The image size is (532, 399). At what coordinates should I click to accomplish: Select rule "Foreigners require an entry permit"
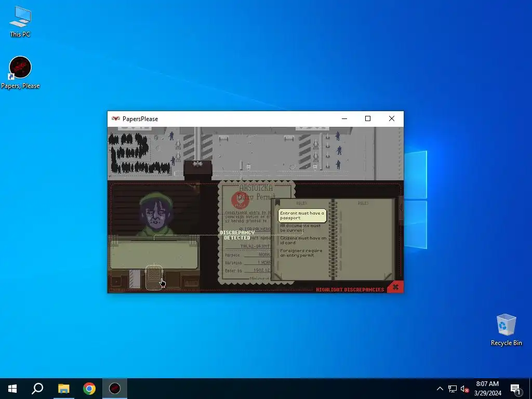click(301, 253)
